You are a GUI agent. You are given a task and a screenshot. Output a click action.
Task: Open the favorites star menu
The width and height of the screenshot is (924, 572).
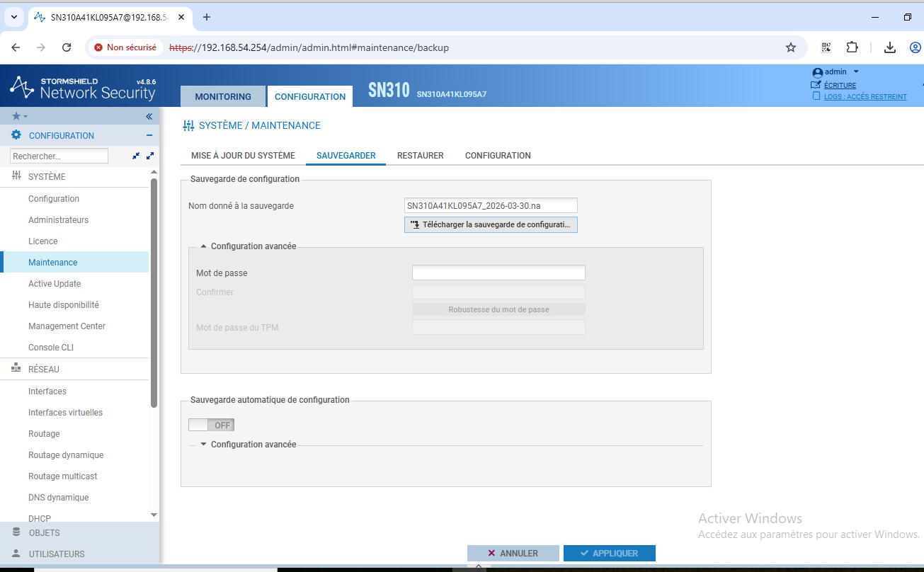(18, 115)
